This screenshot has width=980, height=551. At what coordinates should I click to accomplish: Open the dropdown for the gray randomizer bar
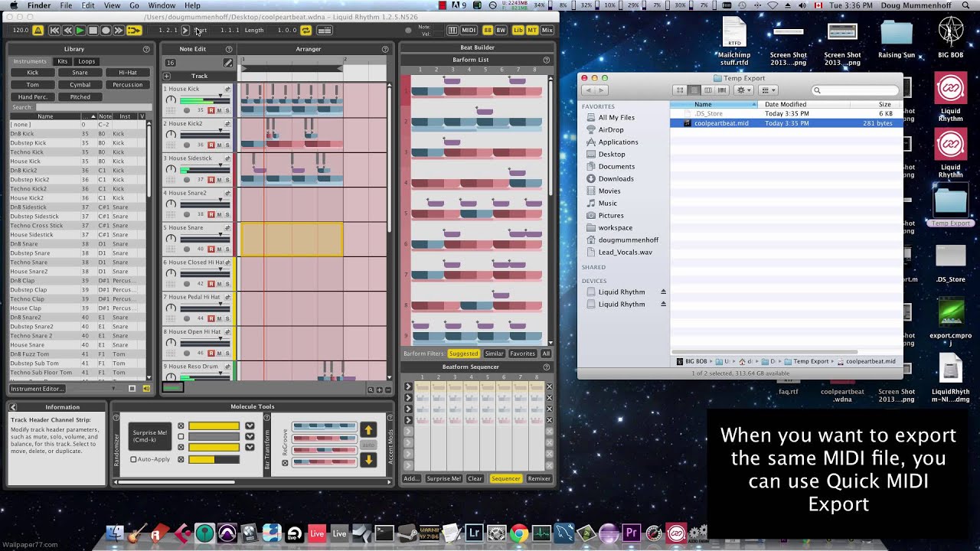tap(250, 437)
